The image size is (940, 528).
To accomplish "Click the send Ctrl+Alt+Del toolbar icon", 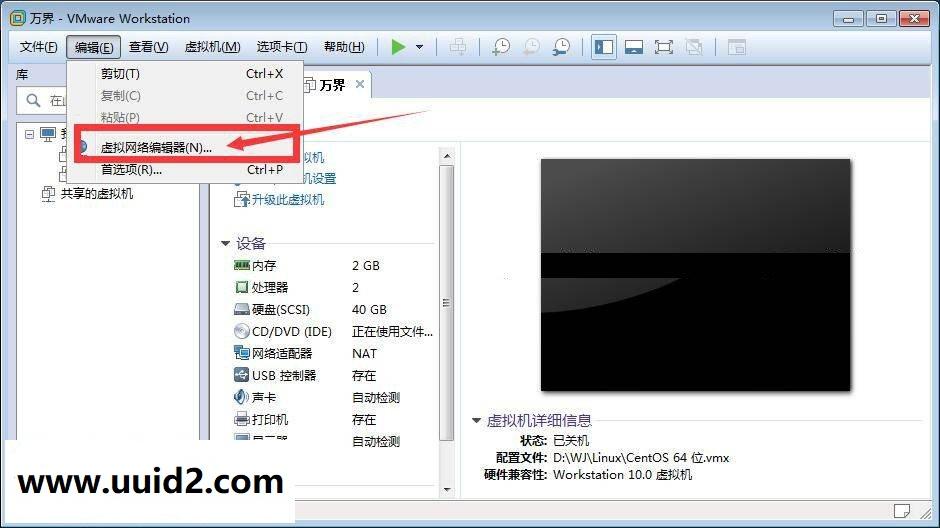I will [x=458, y=47].
